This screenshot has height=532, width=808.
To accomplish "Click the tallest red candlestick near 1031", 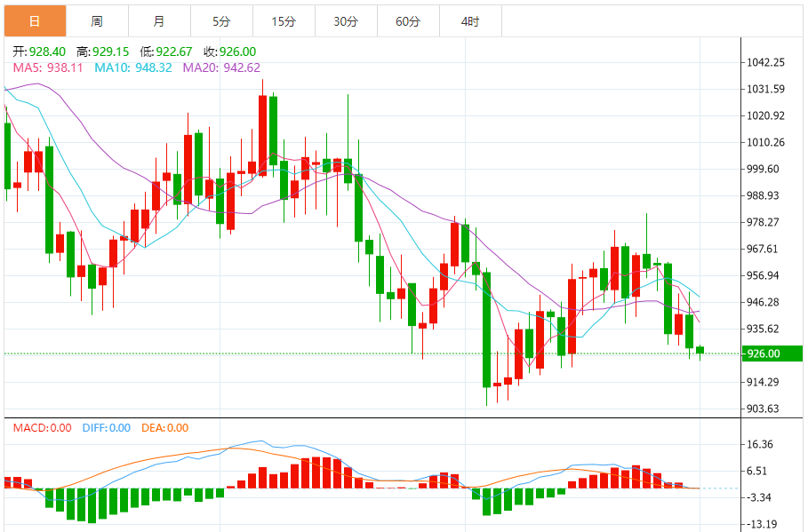I will click(x=263, y=136).
